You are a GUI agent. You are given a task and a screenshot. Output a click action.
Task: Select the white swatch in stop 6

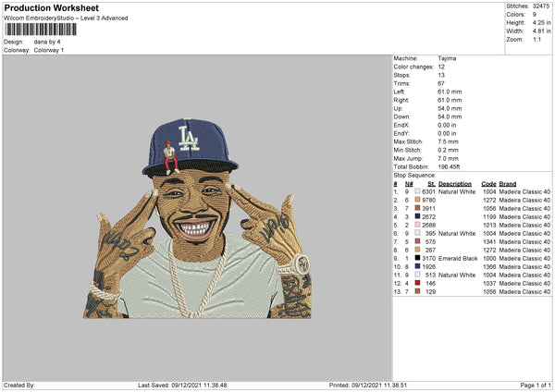pyautogui.click(x=417, y=233)
